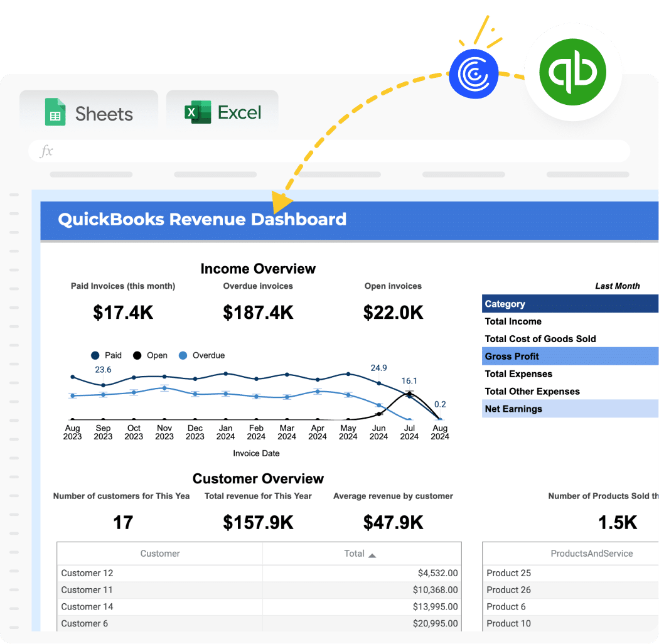659x644 pixels.
Task: Click the $10,368.00 total cell
Action: point(362,590)
